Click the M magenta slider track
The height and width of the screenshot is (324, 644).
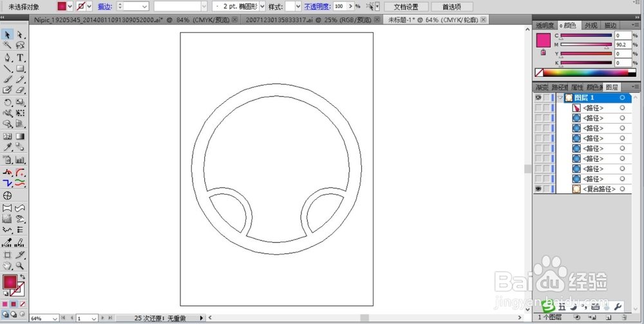click(586, 44)
